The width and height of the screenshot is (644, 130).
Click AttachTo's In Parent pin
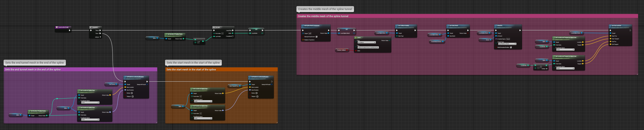pyautogui.click(x=496, y=36)
